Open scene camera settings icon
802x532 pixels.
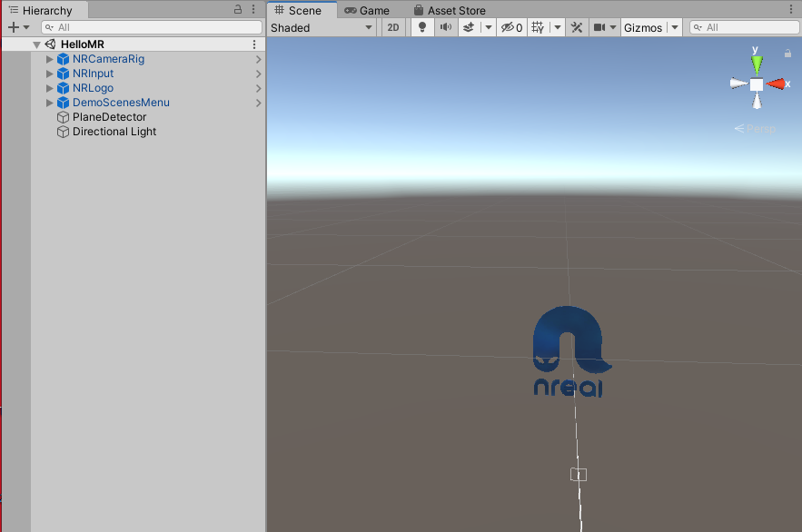pyautogui.click(x=599, y=27)
